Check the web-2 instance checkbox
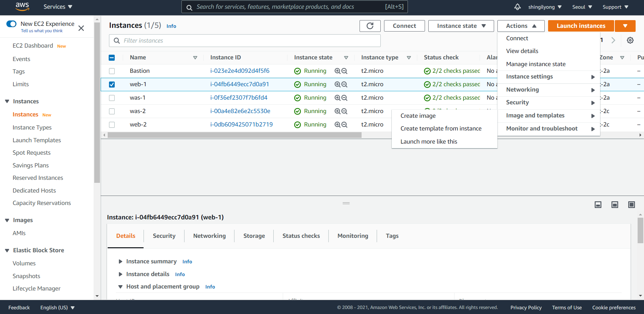 [x=112, y=125]
